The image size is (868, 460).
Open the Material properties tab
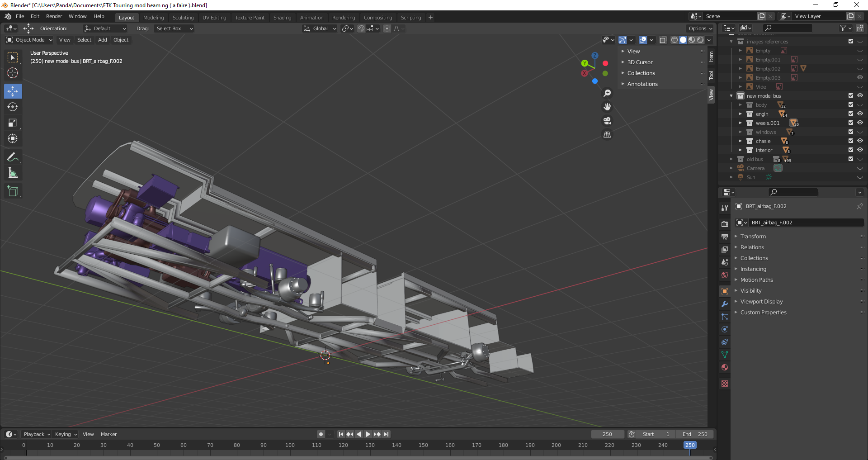[x=725, y=367]
